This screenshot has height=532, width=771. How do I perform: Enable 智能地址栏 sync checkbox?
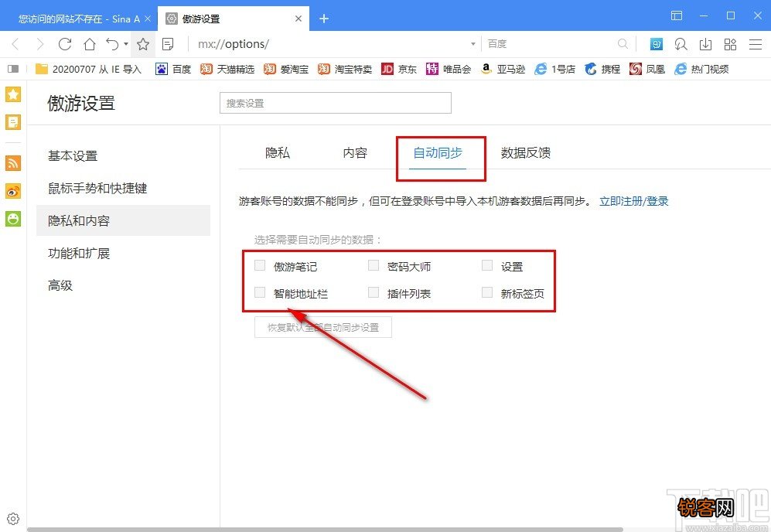click(260, 292)
